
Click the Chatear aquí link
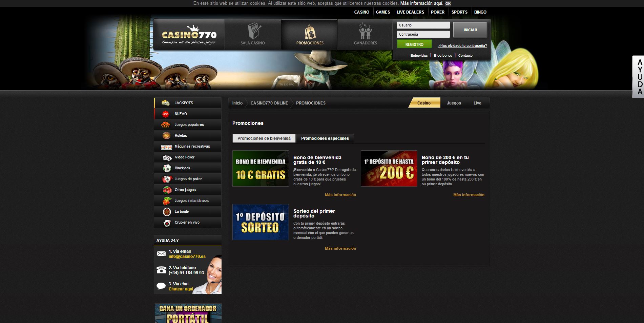tap(181, 289)
